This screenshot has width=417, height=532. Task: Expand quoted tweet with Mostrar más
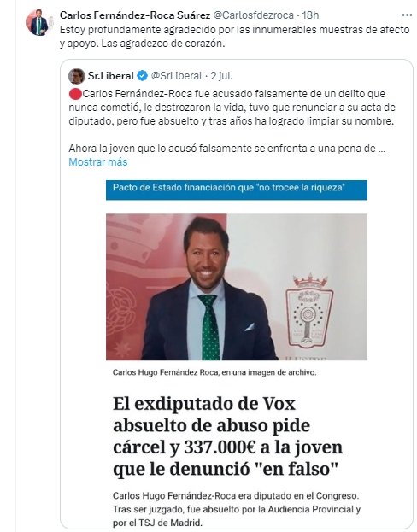[x=98, y=162]
